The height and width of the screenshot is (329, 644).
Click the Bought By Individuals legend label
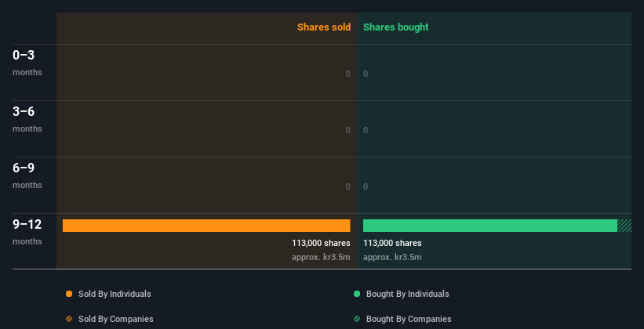(x=407, y=294)
